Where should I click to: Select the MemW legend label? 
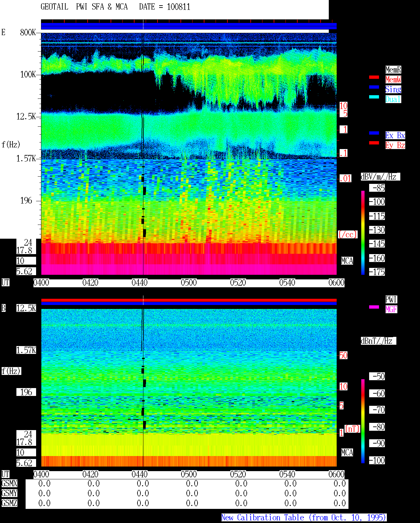(x=393, y=79)
